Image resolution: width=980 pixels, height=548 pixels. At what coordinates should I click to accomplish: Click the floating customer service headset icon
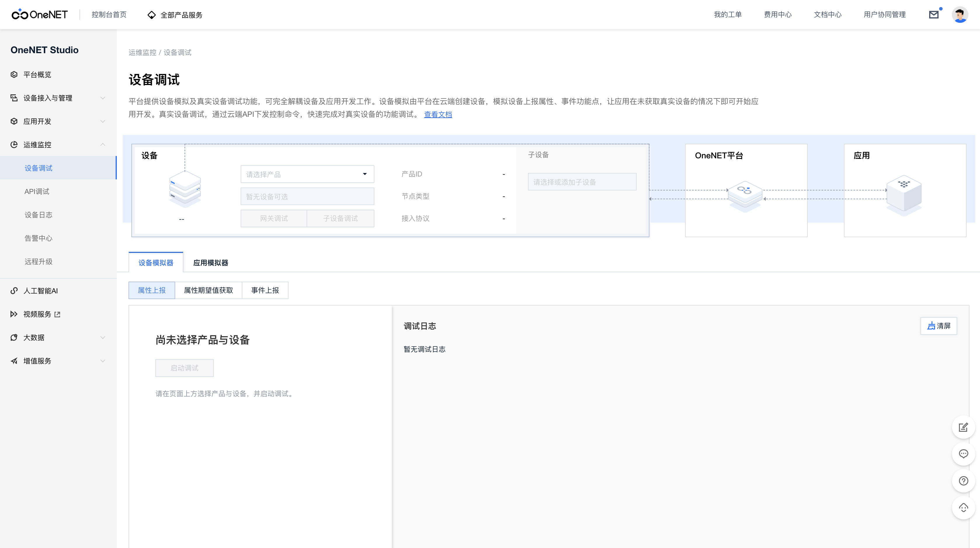pos(963,508)
